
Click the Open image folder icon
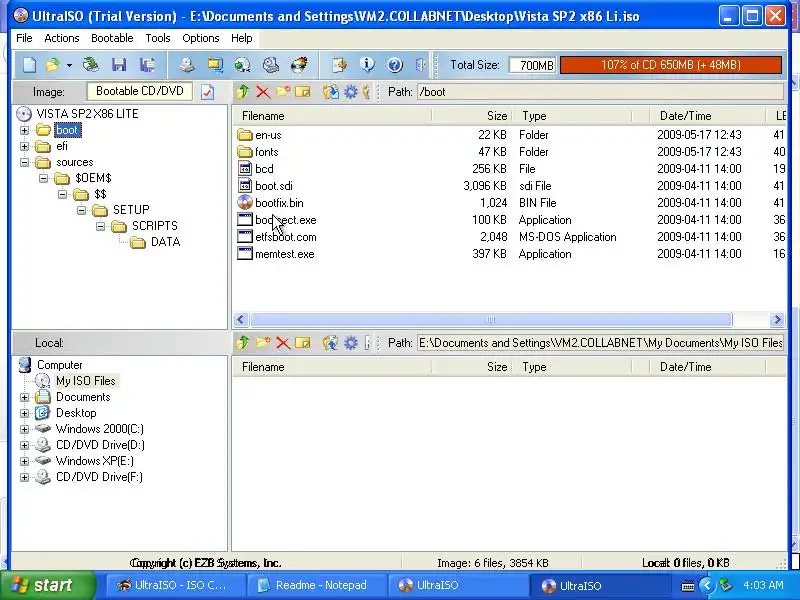(x=52, y=65)
